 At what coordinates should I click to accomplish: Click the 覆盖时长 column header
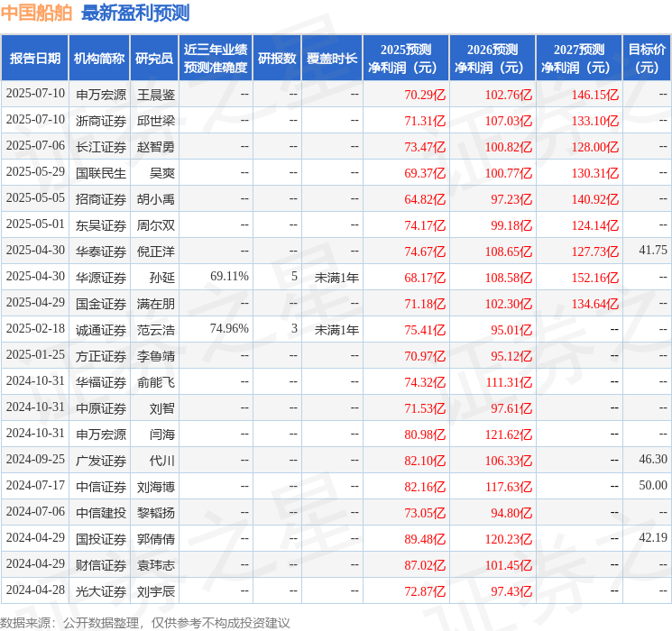[x=332, y=59]
